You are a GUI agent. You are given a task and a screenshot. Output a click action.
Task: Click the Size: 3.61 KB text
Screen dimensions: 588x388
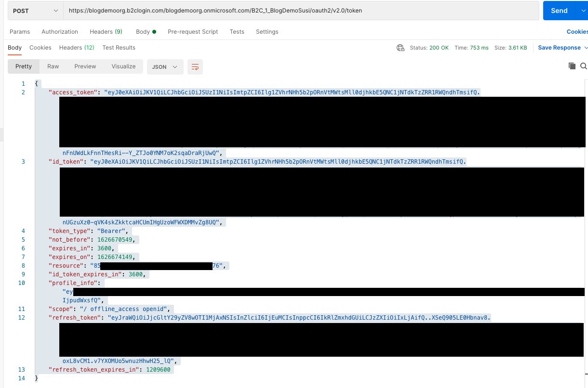[511, 48]
